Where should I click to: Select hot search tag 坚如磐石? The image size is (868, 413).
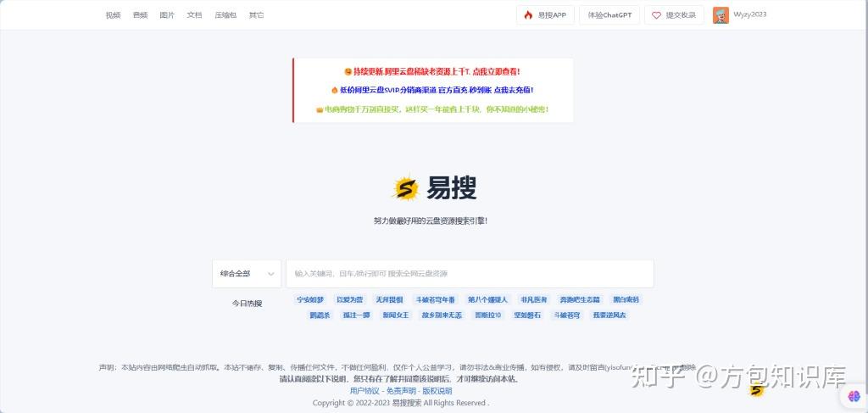tap(527, 315)
